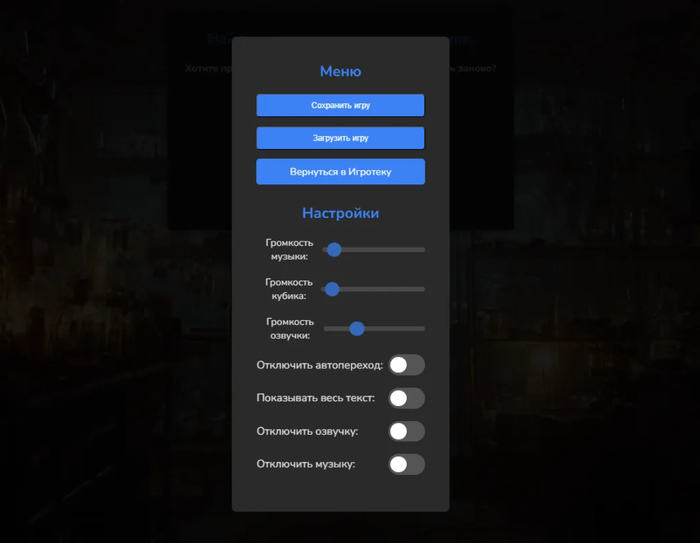Viewport: 700px width, 543px height.
Task: Click the 'Громкость музыки:' label text
Action: (x=289, y=250)
